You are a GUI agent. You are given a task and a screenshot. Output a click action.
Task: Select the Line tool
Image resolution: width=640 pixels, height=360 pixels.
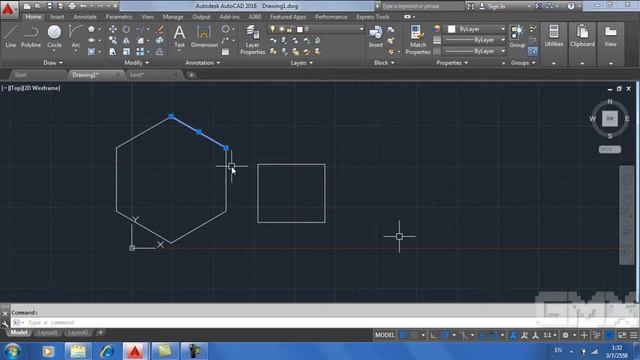(x=10, y=36)
